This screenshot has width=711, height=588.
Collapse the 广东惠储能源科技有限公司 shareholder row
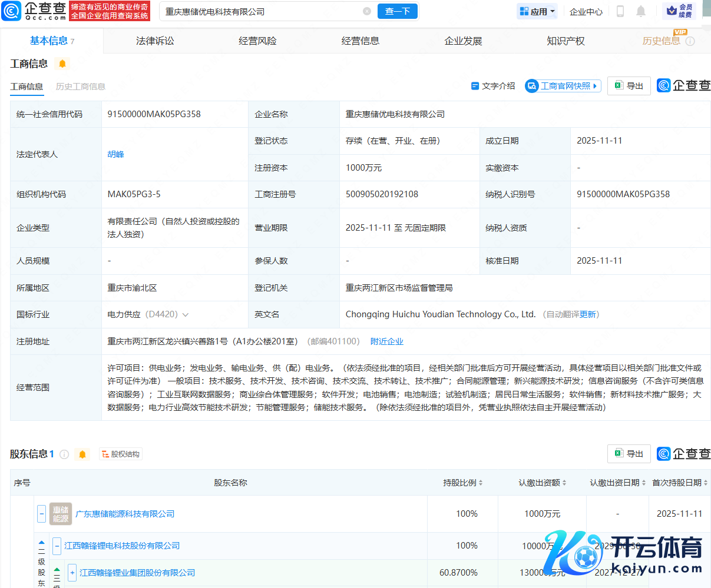(41, 514)
